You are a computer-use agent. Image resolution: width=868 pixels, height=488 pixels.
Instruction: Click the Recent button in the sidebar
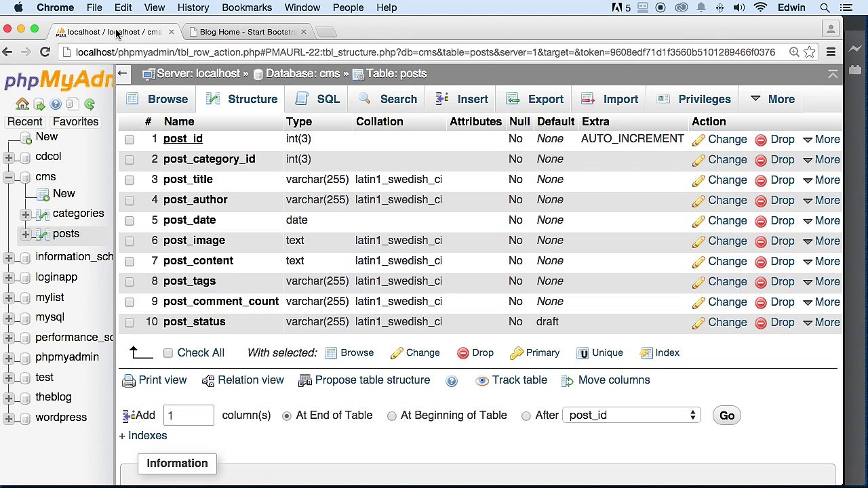click(24, 122)
